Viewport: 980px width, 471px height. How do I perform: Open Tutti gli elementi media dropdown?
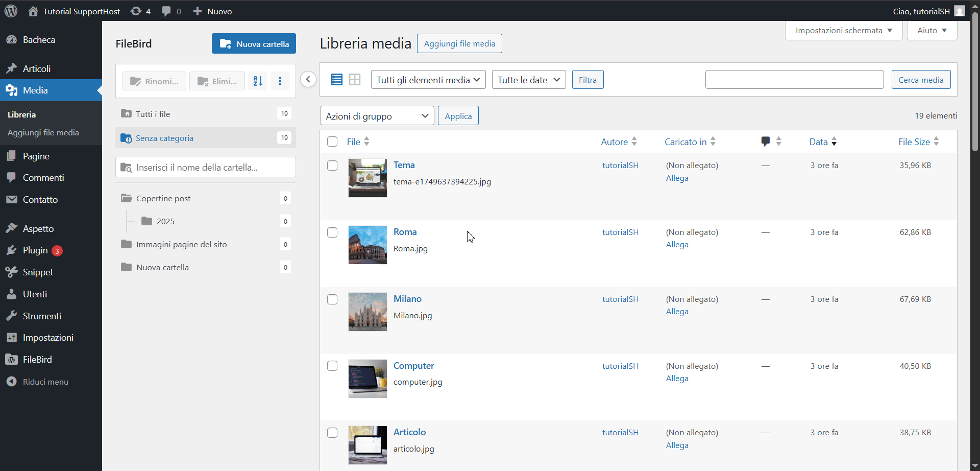(x=428, y=80)
